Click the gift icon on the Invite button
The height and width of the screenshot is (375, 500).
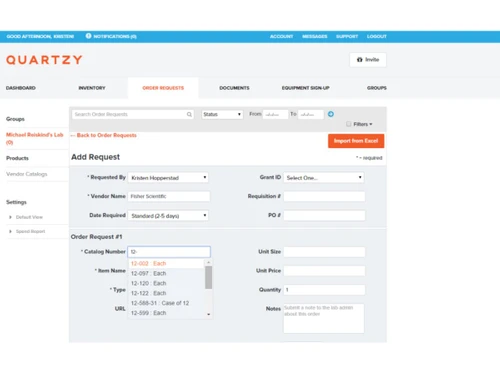tap(359, 60)
